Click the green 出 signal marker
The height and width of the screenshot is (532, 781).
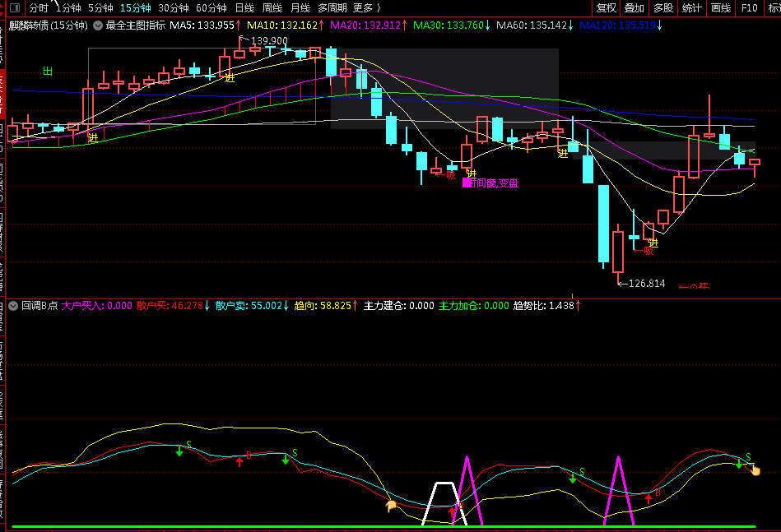click(x=48, y=72)
